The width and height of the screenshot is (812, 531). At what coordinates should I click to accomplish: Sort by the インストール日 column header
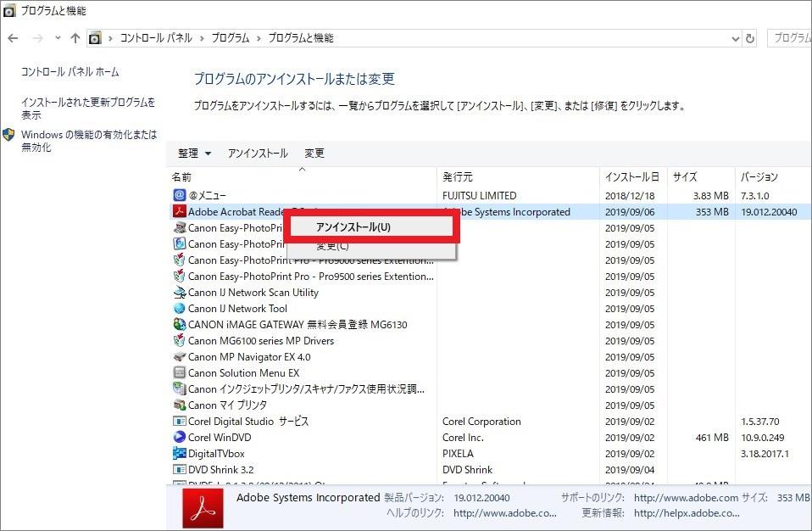click(x=631, y=177)
